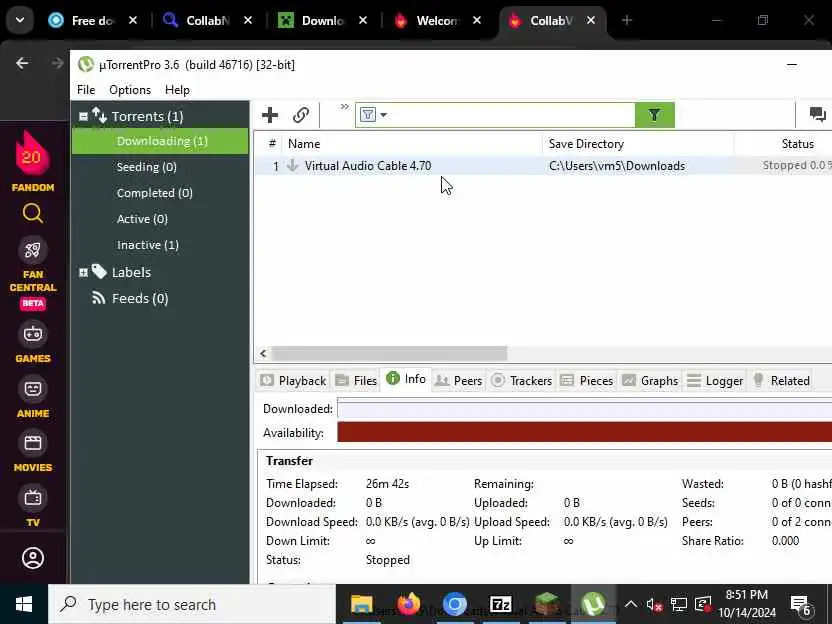This screenshot has height=624, width=832.
Task: Click the RSS feed icon beside Feeds
Action: [x=99, y=298]
